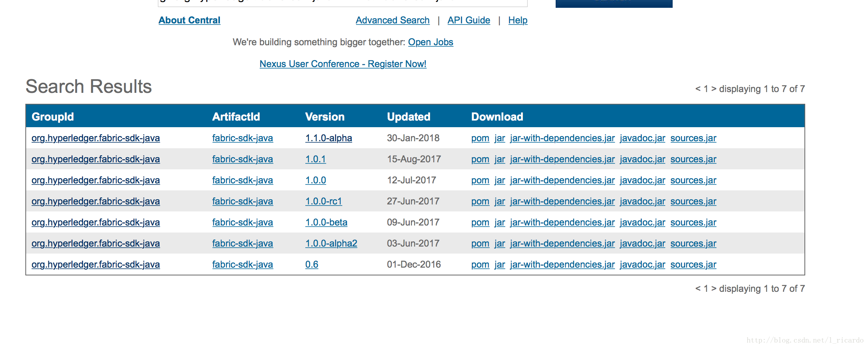Download pom for version 1.1.0-alpha
The image size is (868, 348).
coord(480,138)
